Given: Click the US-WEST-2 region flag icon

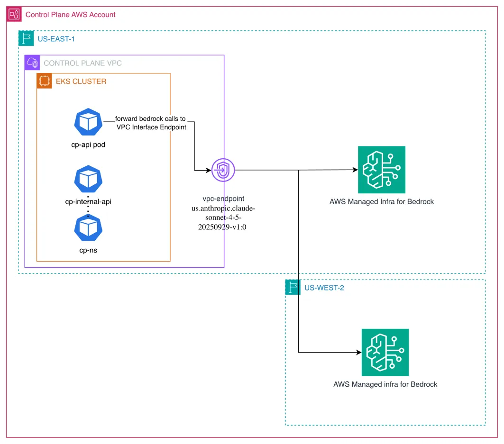Looking at the screenshot, I should coord(293,287).
